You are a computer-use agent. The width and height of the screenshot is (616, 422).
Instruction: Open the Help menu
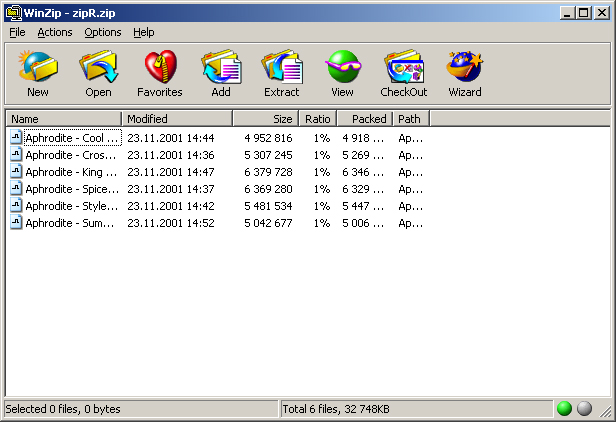coord(144,32)
